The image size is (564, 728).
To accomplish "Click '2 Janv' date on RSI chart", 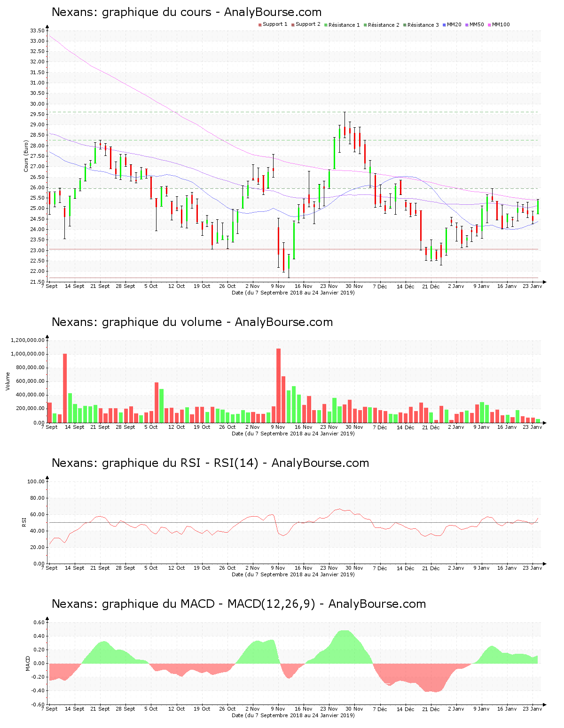I will [x=456, y=568].
